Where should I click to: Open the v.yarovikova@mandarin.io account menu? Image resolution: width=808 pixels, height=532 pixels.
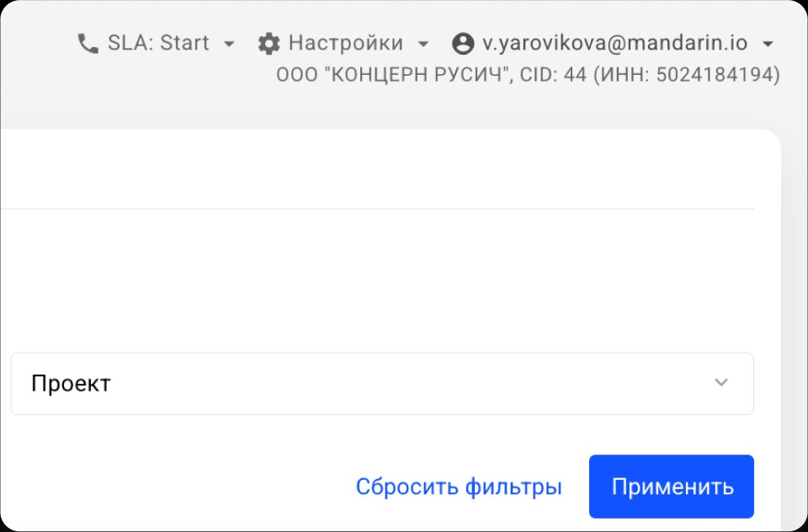(x=614, y=43)
